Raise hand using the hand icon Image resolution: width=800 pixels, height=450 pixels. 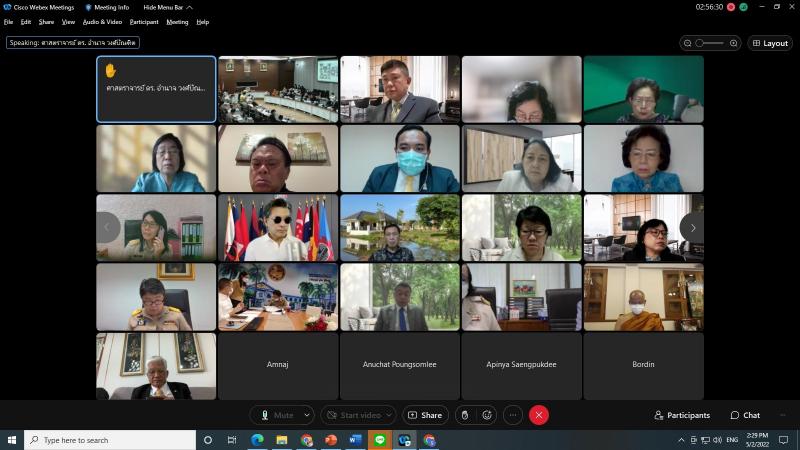(465, 415)
